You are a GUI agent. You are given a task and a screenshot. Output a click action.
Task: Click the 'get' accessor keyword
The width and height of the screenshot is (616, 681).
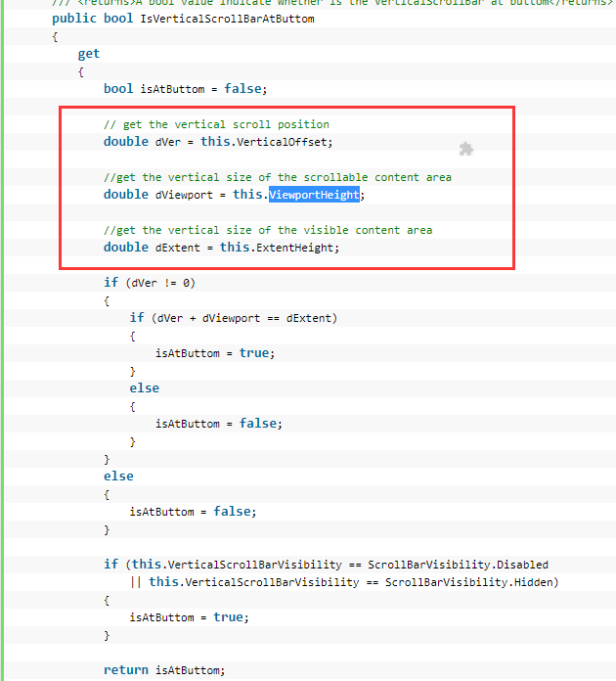pyautogui.click(x=89, y=54)
